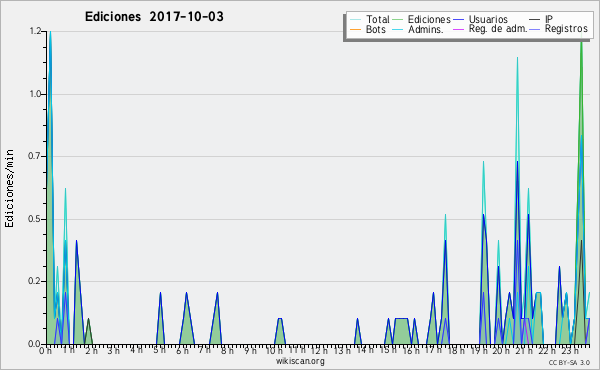This screenshot has height=370, width=600.
Task: Click the 18 h x-axis label
Action: pyautogui.click(x=456, y=350)
